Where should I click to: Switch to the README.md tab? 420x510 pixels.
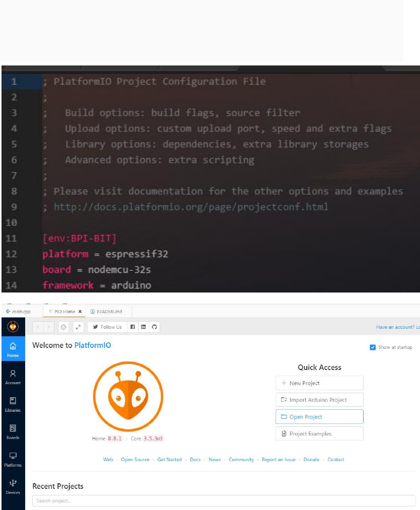pyautogui.click(x=109, y=311)
